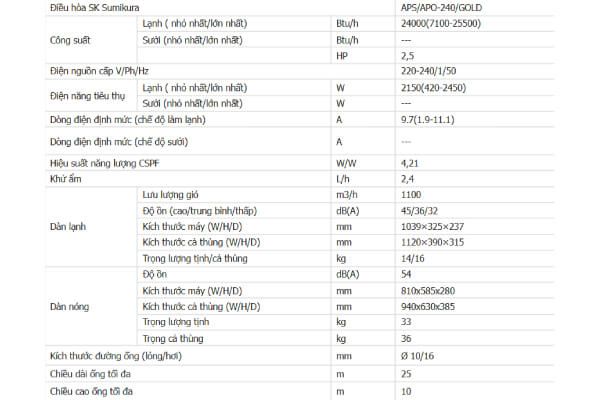Click the Điện năng tiêu thụ label
This screenshot has width=600, height=400.
click(x=84, y=95)
